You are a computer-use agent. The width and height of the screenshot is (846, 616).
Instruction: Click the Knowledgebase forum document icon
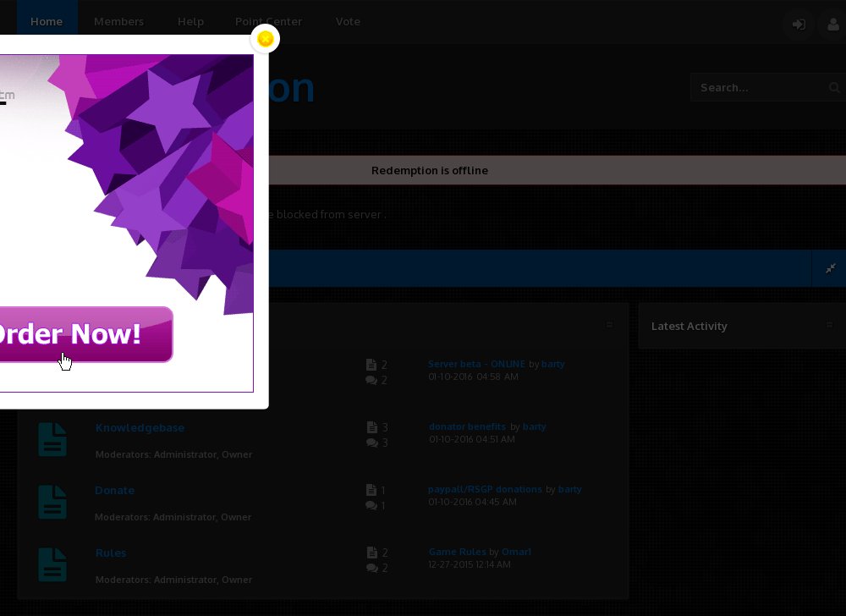(x=52, y=440)
